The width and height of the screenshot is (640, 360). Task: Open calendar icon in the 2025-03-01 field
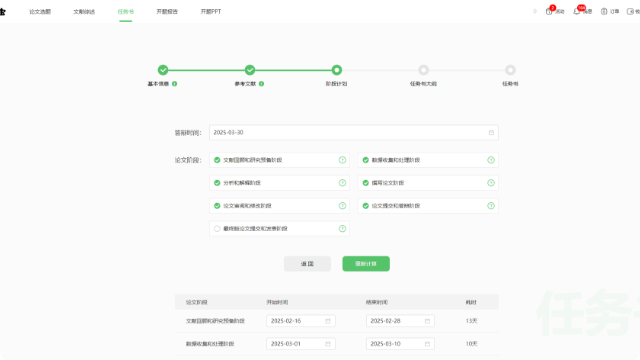coord(328,344)
